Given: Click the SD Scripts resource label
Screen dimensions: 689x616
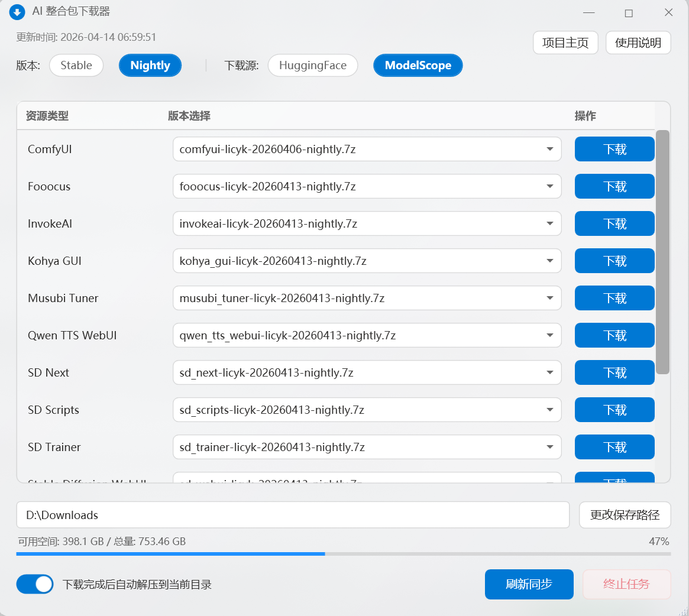Looking at the screenshot, I should click(x=53, y=410).
